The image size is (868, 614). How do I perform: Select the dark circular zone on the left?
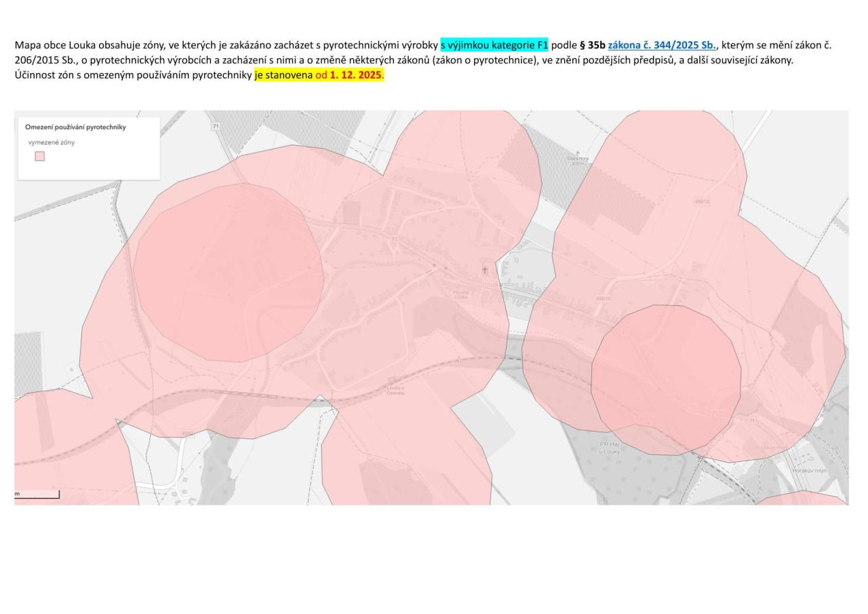[x=228, y=271]
